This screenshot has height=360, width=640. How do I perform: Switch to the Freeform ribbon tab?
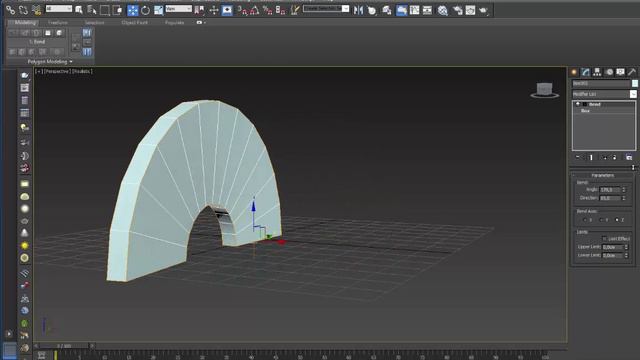tap(58, 23)
